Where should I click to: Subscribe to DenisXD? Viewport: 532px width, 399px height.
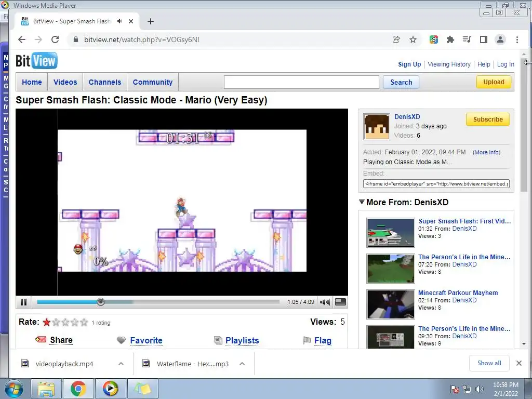pos(487,119)
